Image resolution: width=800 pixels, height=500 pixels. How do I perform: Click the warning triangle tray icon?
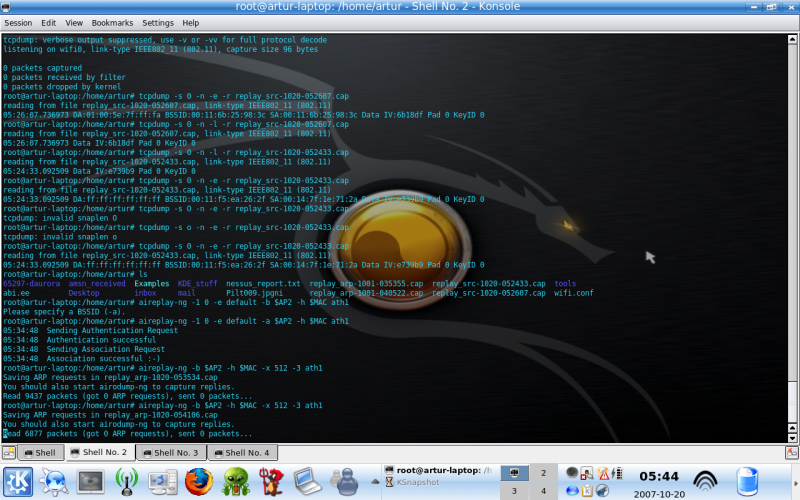603,473
